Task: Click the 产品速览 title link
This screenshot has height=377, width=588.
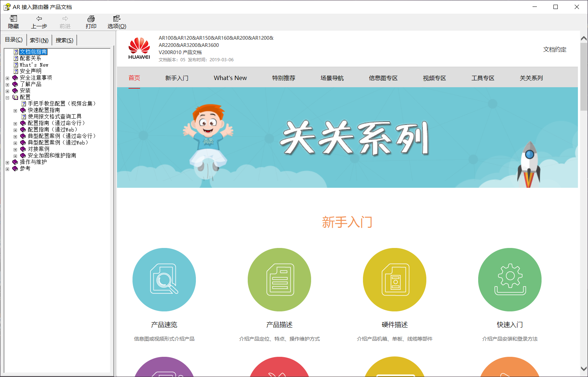Action: [x=164, y=325]
